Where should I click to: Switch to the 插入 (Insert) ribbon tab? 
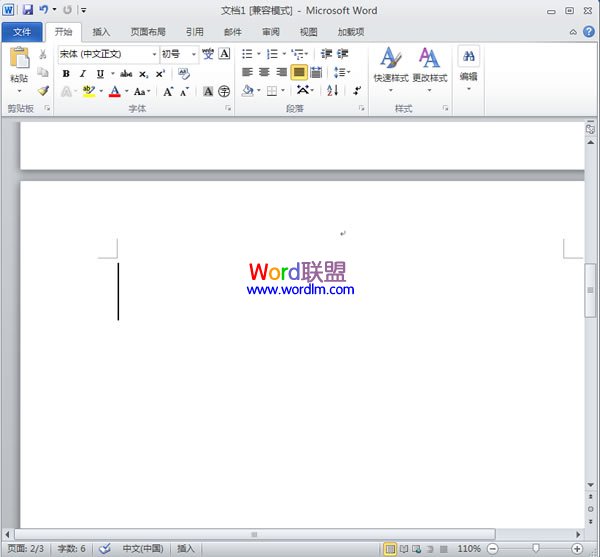pyautogui.click(x=101, y=32)
